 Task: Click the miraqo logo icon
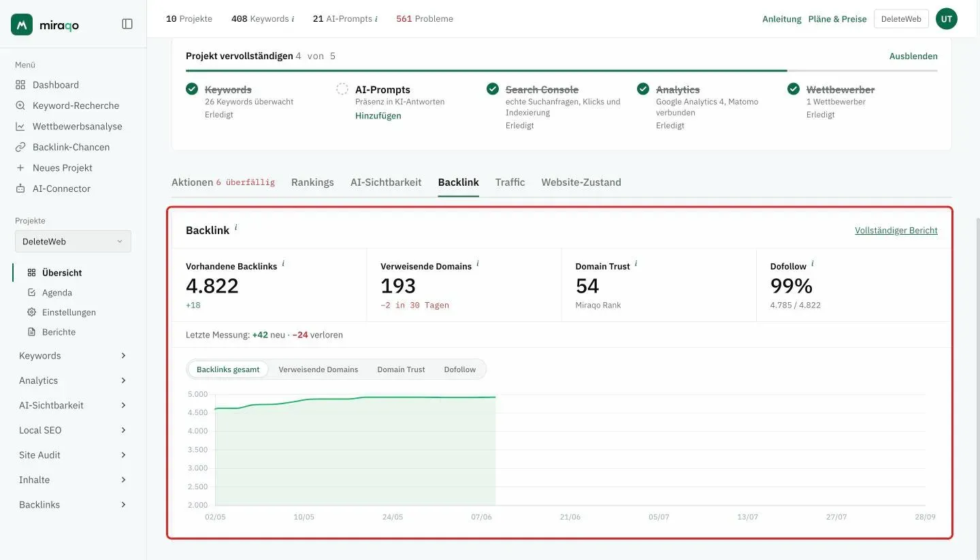(x=22, y=24)
